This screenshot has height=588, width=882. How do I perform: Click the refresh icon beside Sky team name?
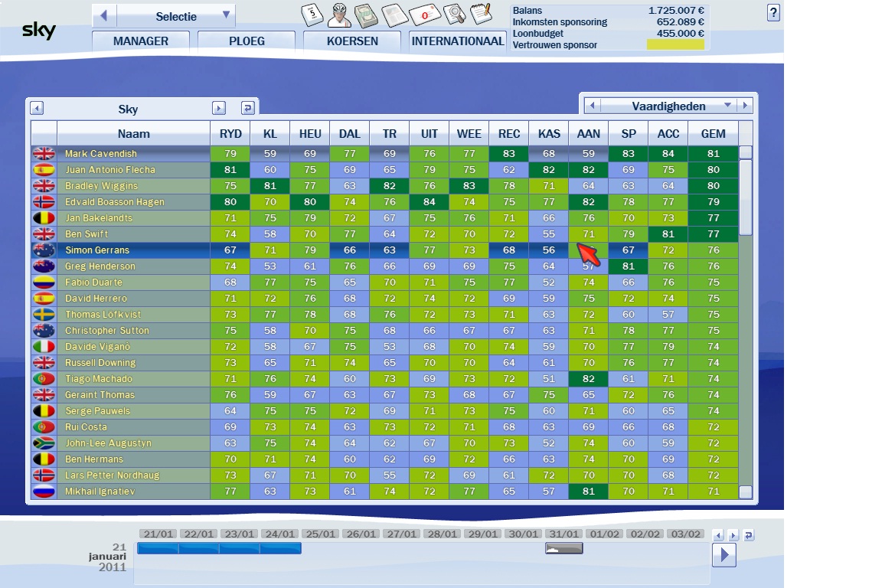(247, 109)
